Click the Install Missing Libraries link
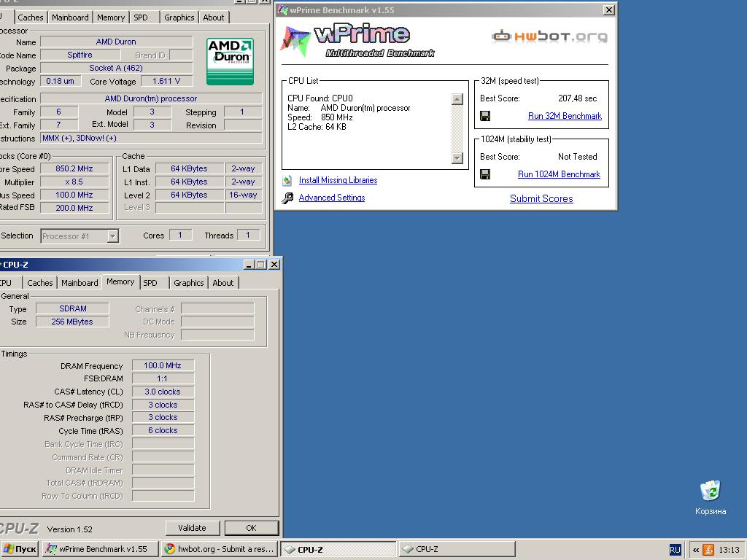Screen dimensions: 747x560 point(338,180)
